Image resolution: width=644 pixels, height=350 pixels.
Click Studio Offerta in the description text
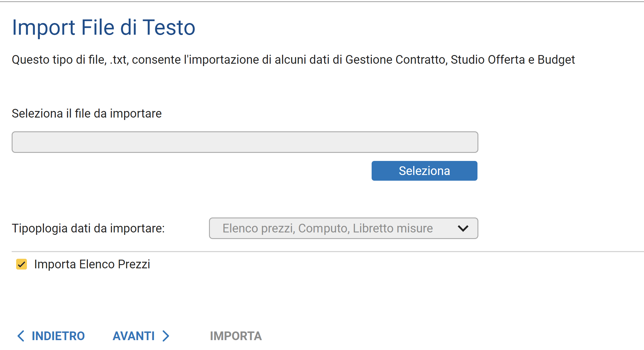coord(488,60)
